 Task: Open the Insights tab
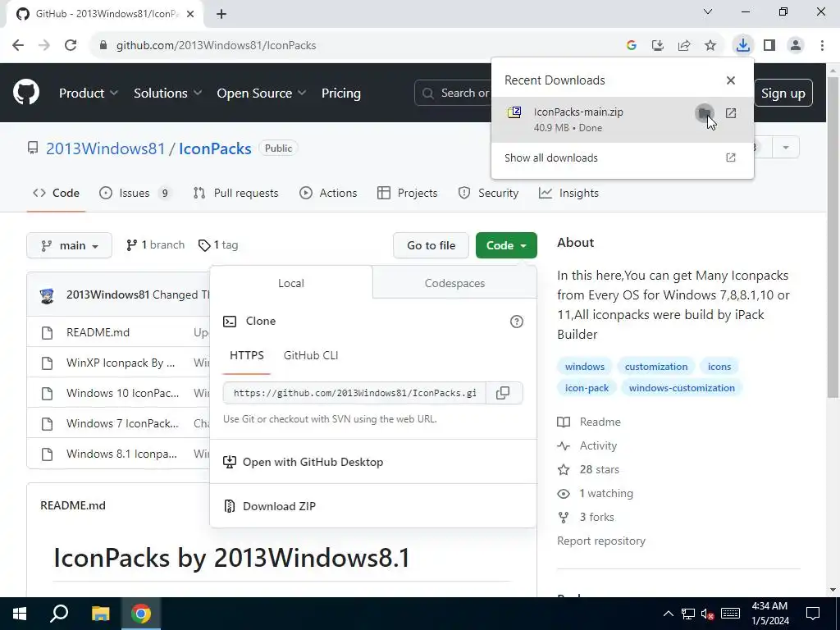point(569,193)
